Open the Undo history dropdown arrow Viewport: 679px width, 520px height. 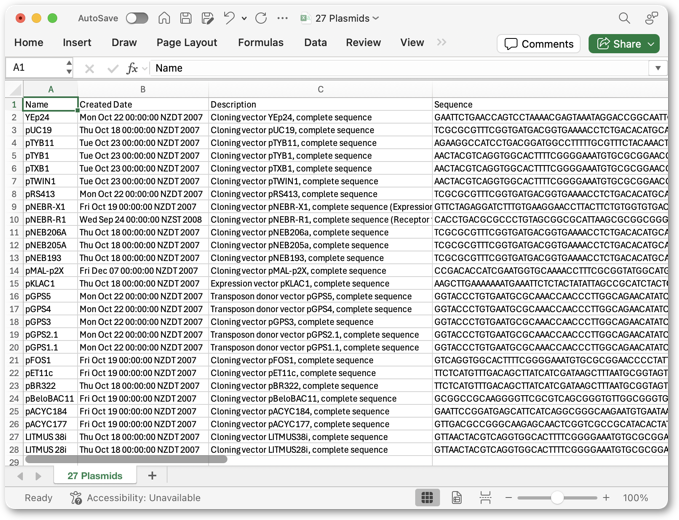pos(244,18)
